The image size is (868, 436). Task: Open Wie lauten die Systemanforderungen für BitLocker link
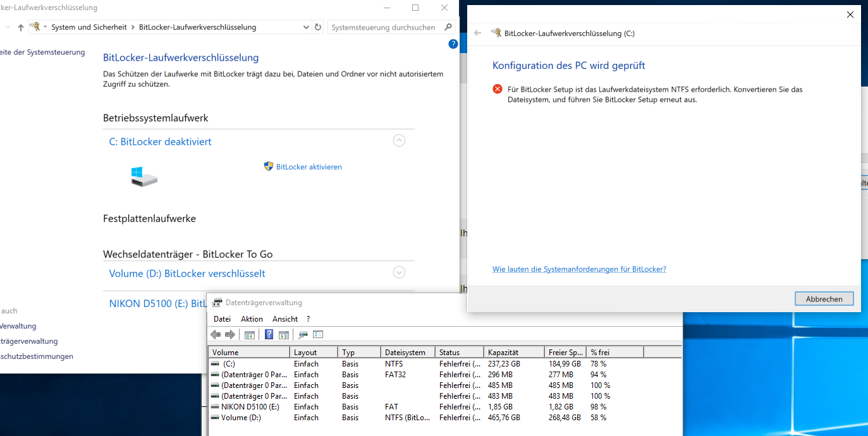coord(579,269)
